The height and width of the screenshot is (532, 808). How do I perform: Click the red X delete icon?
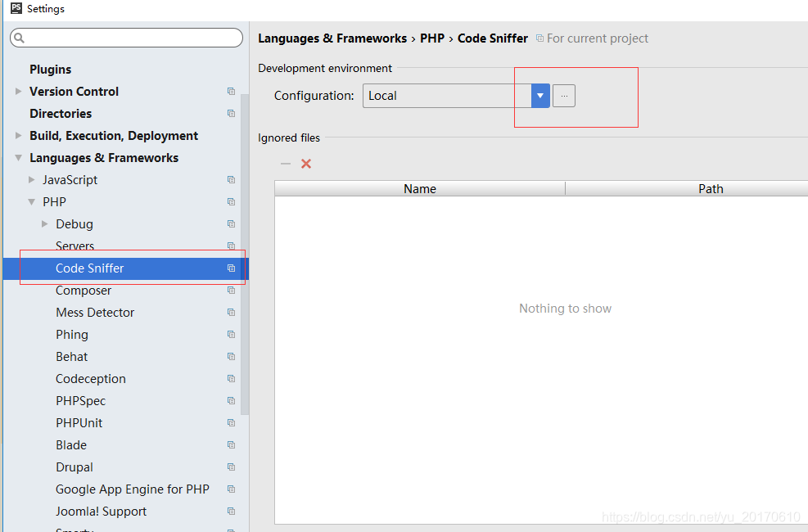(x=305, y=163)
